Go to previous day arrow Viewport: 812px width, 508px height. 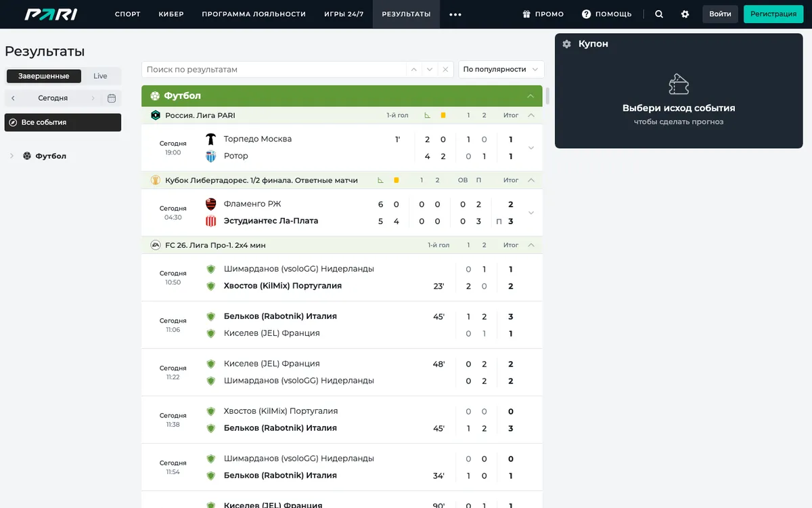pyautogui.click(x=13, y=98)
